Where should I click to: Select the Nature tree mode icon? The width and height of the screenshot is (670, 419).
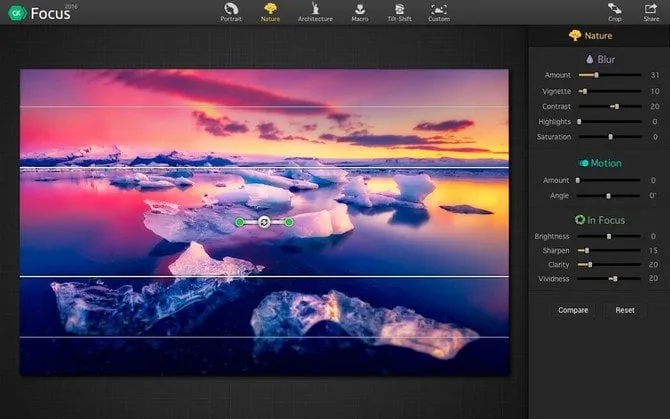pos(270,11)
